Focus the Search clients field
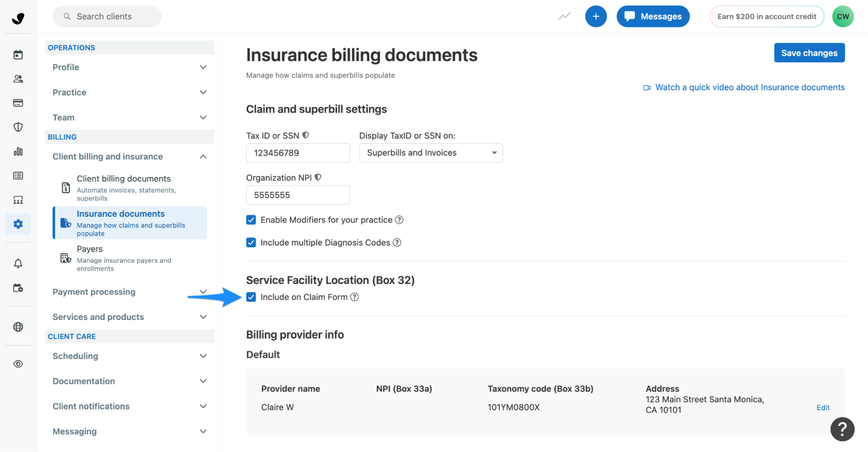Viewport: 868px width, 452px height. coord(107,17)
